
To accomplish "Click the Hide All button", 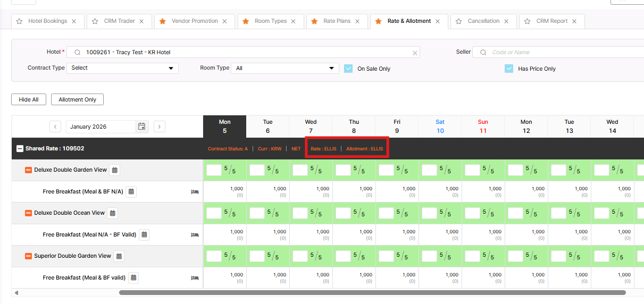I will pos(29,99).
